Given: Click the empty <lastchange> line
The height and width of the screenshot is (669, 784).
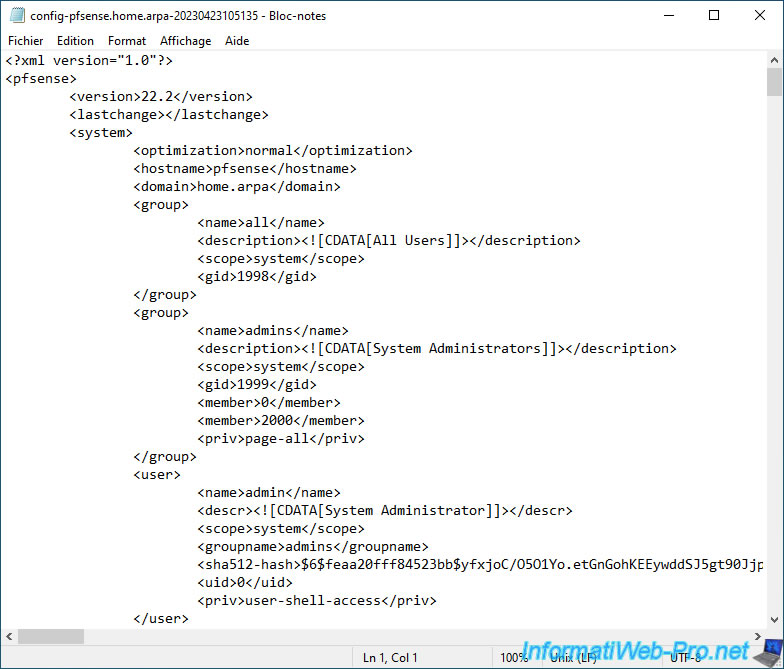Looking at the screenshot, I should (169, 114).
